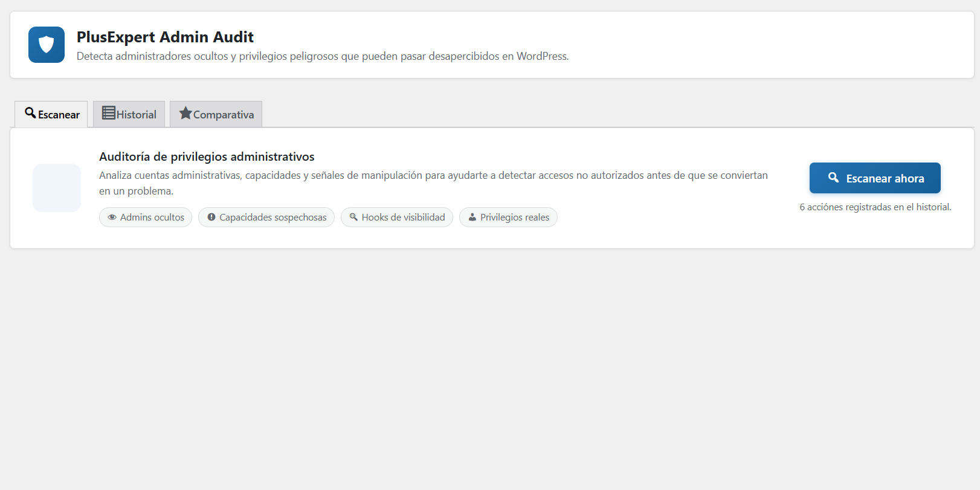Click the "PlusExpert Admin Audit" title

tap(165, 37)
